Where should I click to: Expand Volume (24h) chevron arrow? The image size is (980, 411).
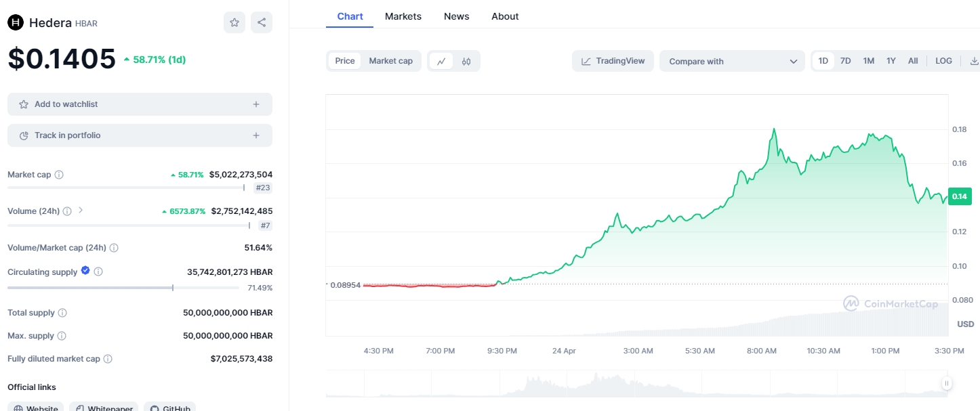(81, 211)
